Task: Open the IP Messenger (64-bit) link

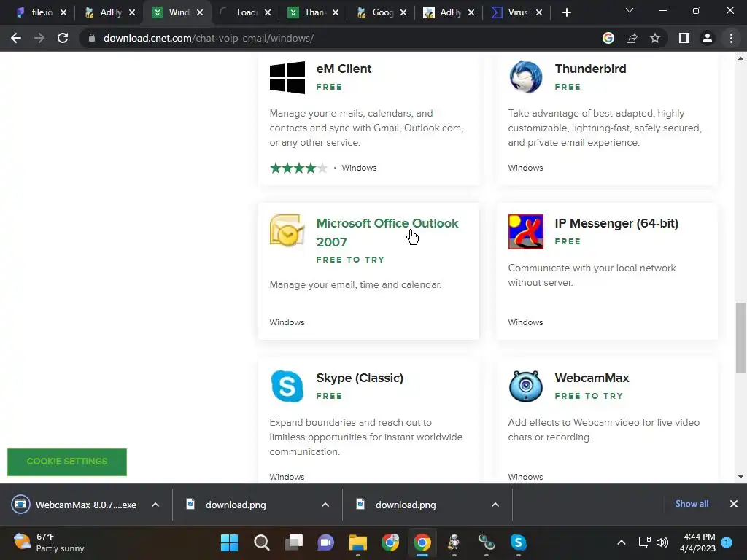Action: 616,223
